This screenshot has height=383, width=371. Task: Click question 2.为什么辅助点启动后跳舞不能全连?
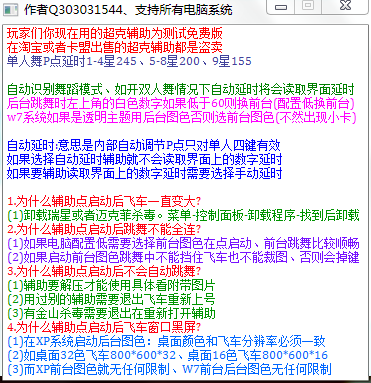click(104, 230)
